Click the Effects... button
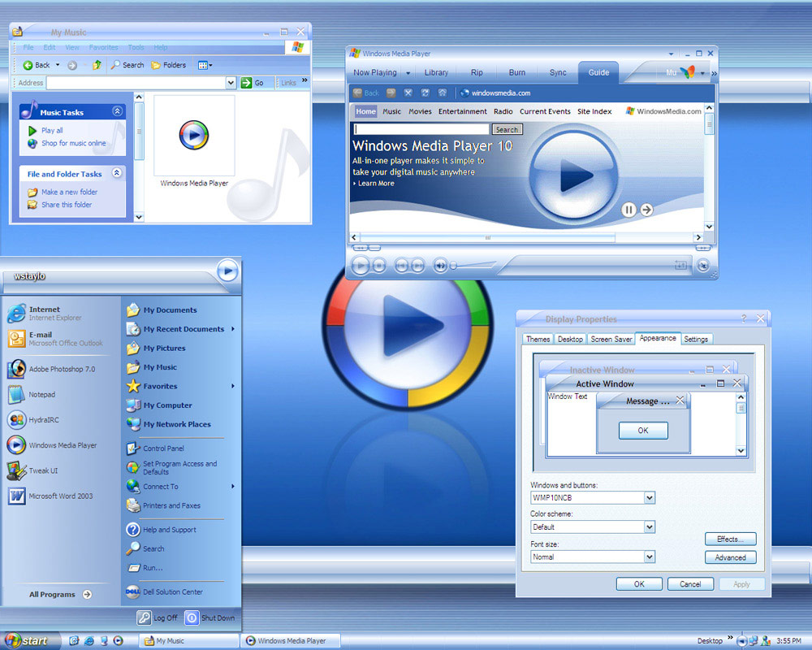 pyautogui.click(x=730, y=539)
